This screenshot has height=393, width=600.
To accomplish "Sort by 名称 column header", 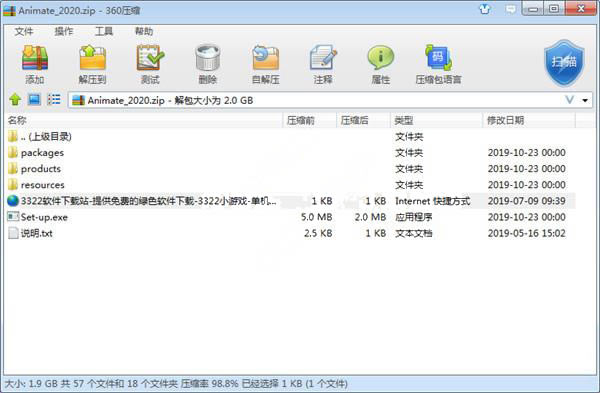I will [x=144, y=121].
